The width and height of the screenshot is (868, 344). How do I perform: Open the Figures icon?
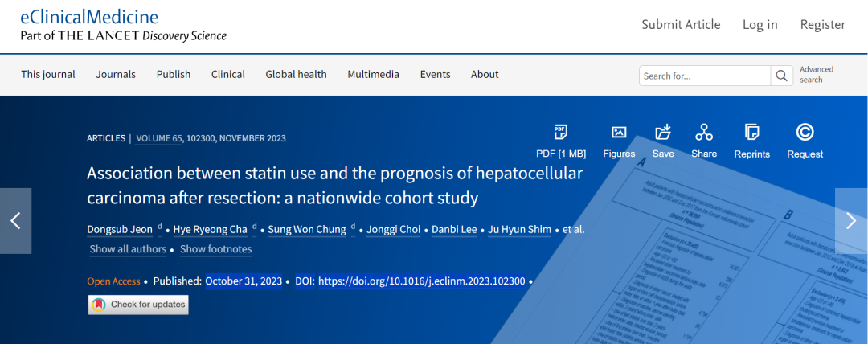pyautogui.click(x=619, y=133)
